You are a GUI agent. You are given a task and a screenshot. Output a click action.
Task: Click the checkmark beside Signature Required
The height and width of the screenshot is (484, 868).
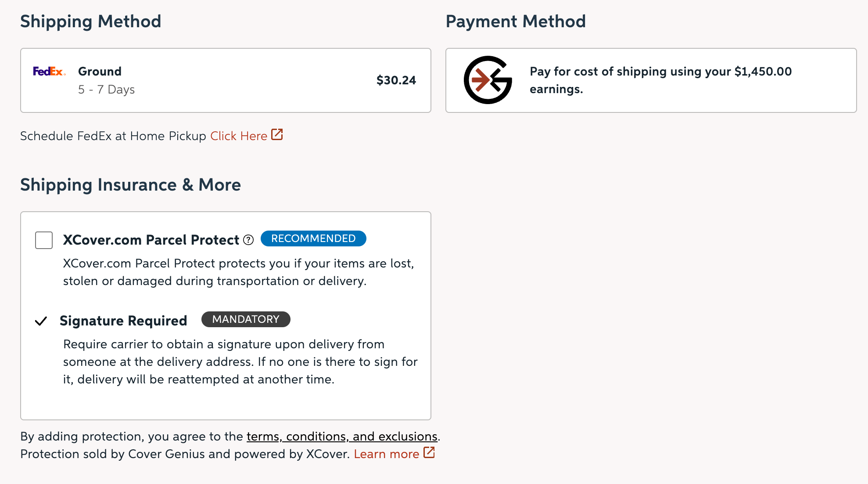(42, 321)
